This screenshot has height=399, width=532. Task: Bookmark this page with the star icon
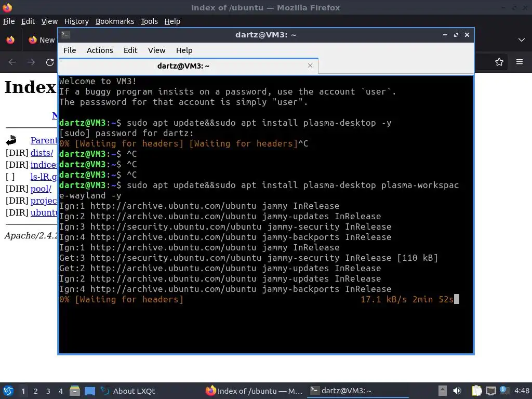[499, 62]
